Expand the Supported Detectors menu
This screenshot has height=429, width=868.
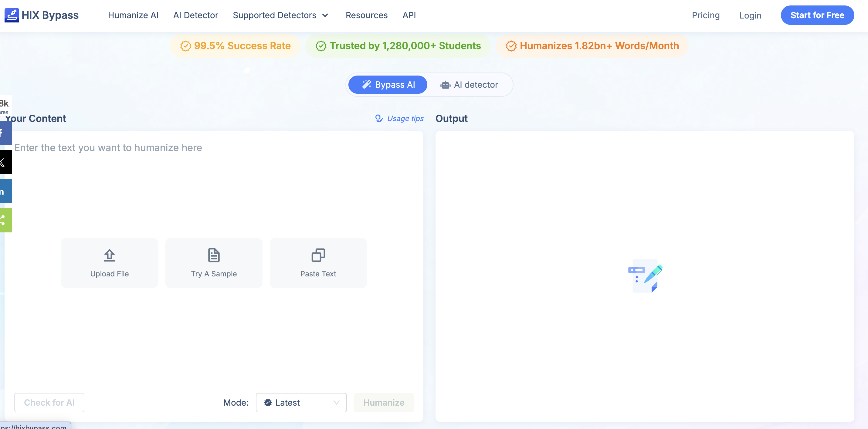280,15
